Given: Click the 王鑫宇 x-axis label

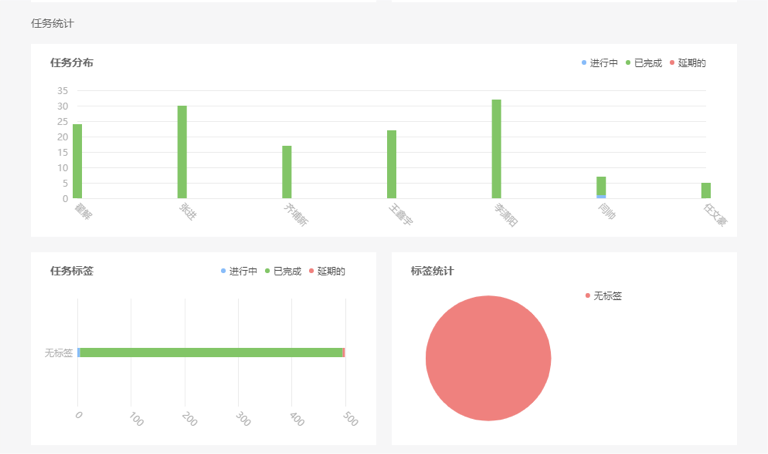Looking at the screenshot, I should 401,215.
